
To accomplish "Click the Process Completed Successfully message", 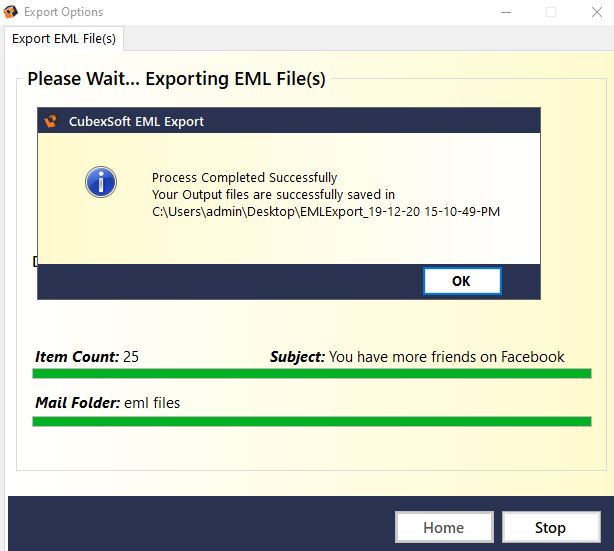I will coord(245,177).
